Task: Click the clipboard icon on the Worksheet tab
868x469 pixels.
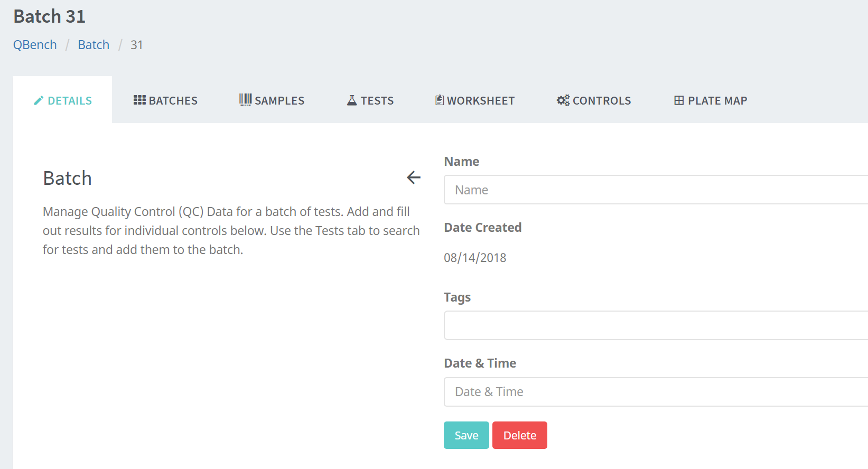Action: [440, 100]
